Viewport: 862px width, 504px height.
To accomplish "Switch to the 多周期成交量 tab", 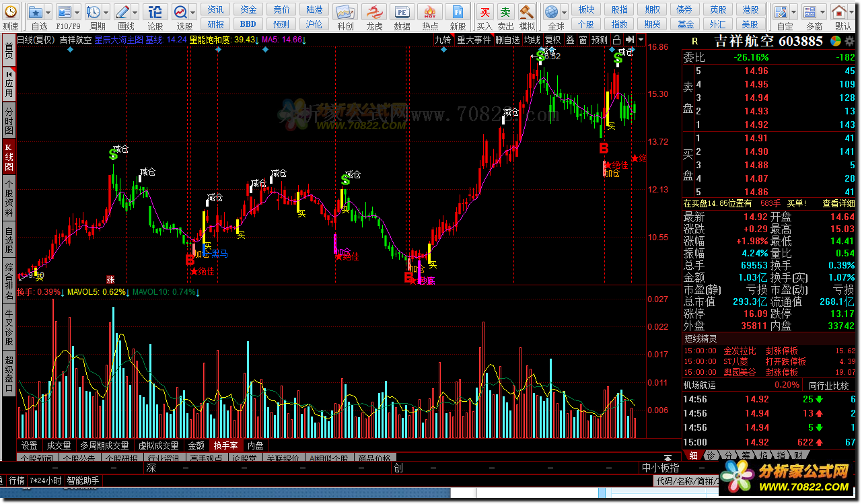I will [x=104, y=445].
